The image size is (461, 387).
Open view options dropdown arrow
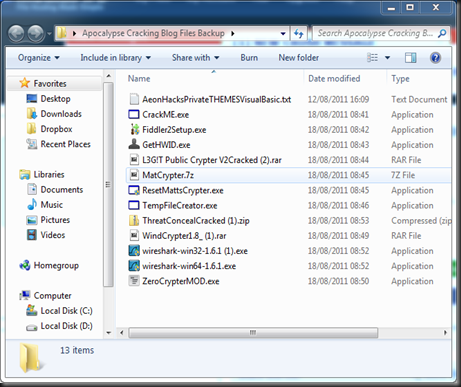(387, 58)
